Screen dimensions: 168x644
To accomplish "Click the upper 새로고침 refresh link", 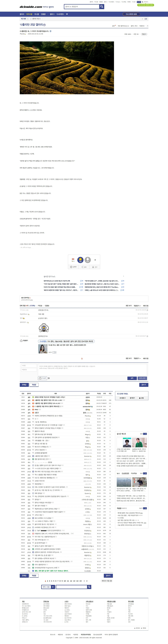I will click(x=145, y=305).
